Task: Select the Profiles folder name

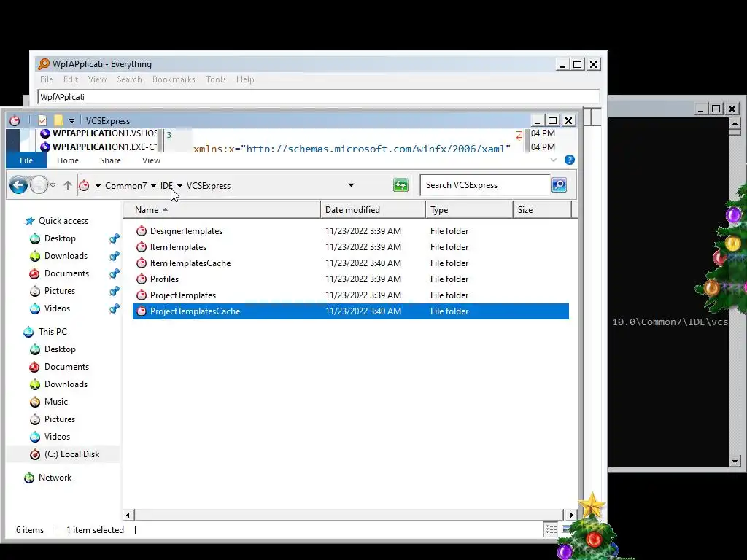Action: 164,279
